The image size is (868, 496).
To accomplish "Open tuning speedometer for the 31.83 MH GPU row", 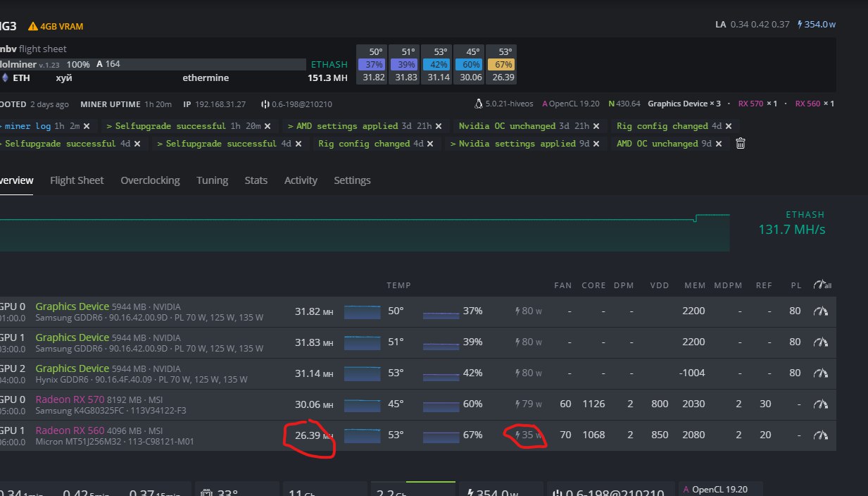I will point(821,342).
